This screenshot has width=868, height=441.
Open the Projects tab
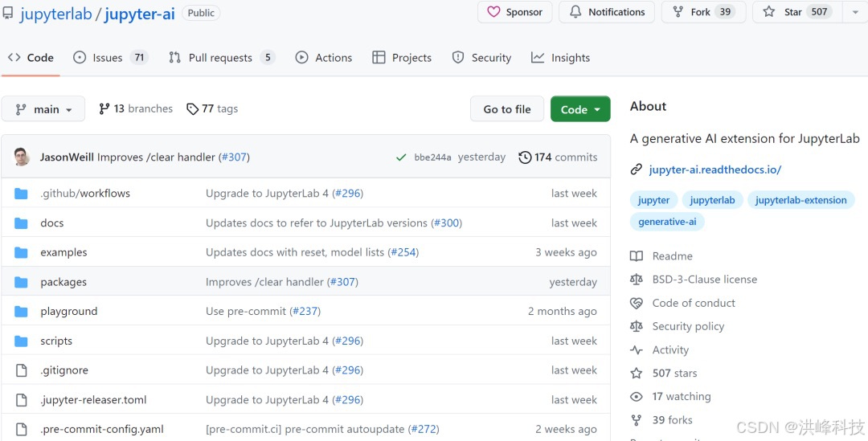[x=402, y=58]
